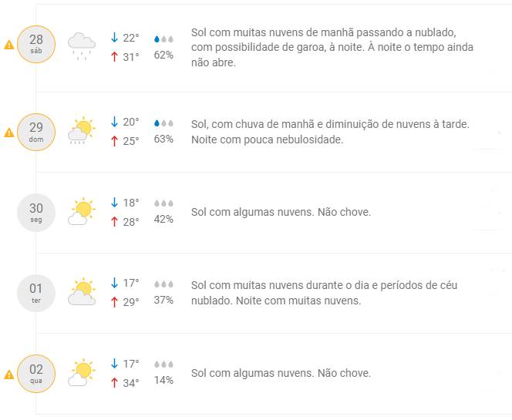Select the 02 qua date circle
The width and height of the screenshot is (512, 420).
coord(36,374)
